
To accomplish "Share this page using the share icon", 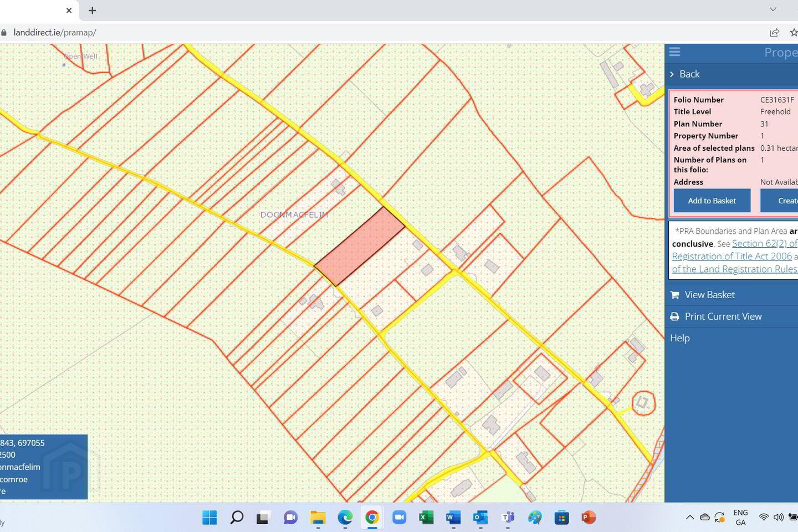I will [775, 33].
